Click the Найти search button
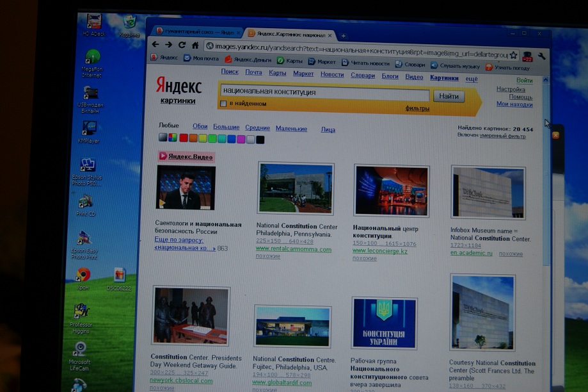The width and height of the screenshot is (588, 392). coord(449,97)
